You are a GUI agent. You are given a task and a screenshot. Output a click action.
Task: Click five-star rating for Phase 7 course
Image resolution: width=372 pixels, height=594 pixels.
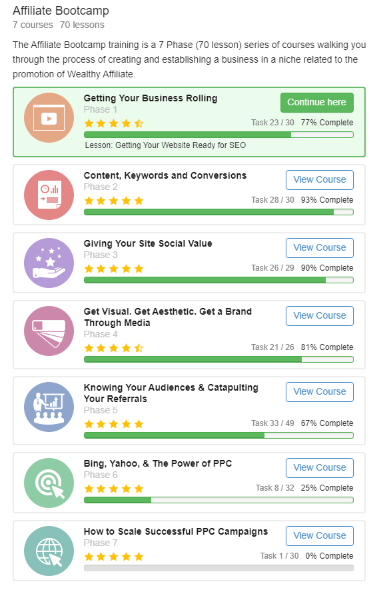tap(114, 556)
